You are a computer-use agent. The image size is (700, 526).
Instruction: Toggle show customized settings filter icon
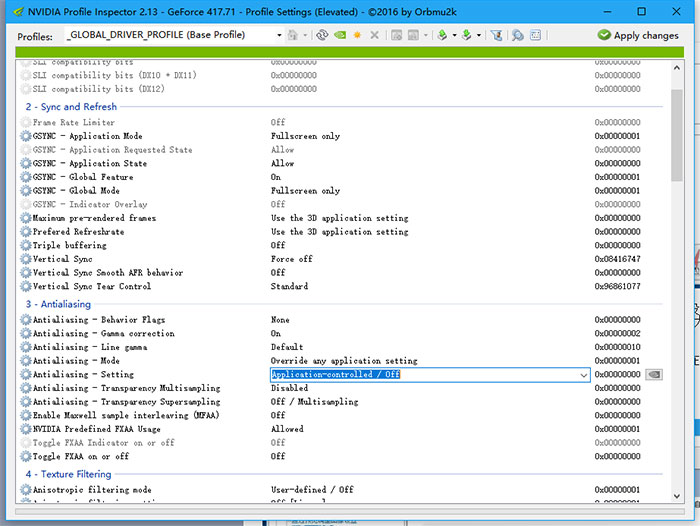[496, 35]
